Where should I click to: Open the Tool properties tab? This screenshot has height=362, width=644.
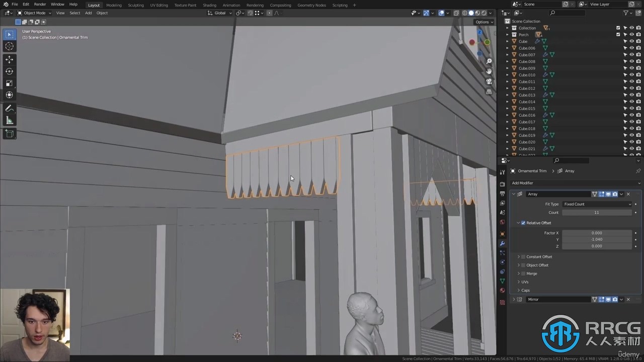pos(502,172)
